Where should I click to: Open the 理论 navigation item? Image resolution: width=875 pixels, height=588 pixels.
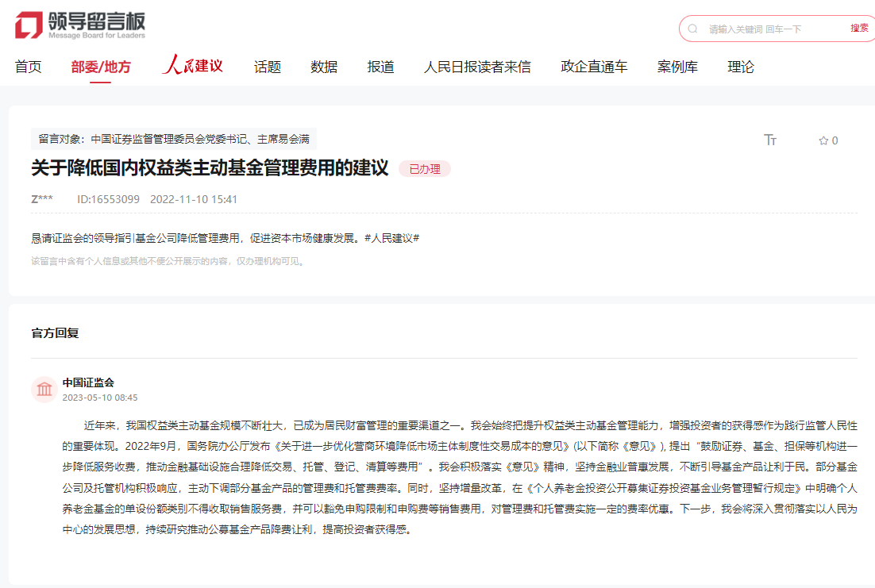[740, 67]
